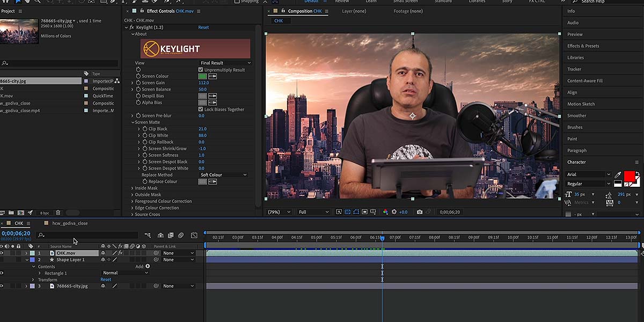Click the parent pick whip for CHK.mov
Screen dimensions: 644x322
pyautogui.click(x=156, y=253)
